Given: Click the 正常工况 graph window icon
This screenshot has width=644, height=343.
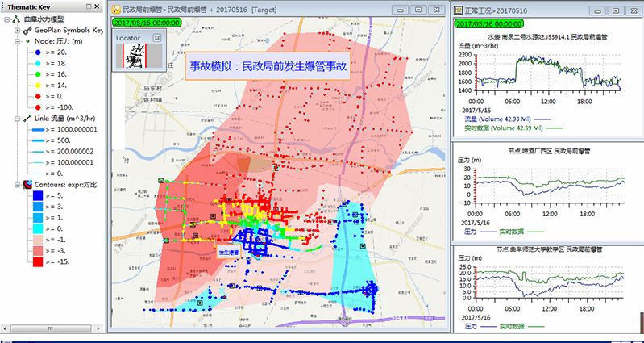Looking at the screenshot, I should click(459, 10).
